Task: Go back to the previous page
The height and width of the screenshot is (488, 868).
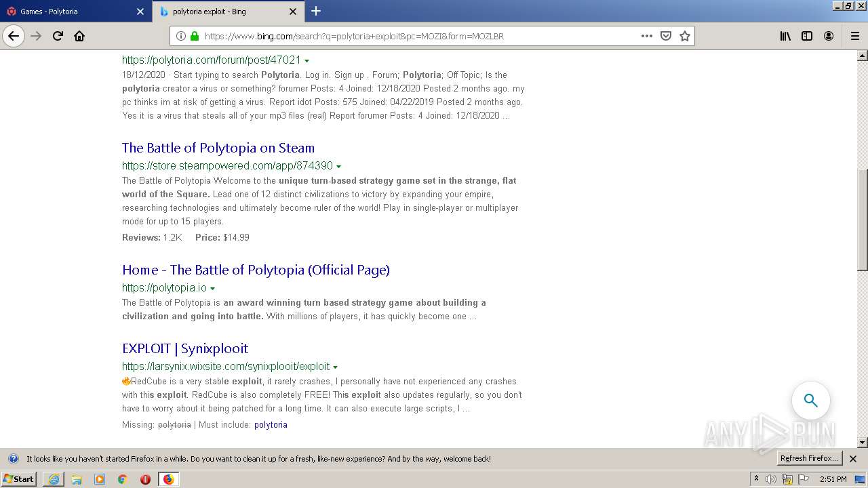Action: coord(14,36)
